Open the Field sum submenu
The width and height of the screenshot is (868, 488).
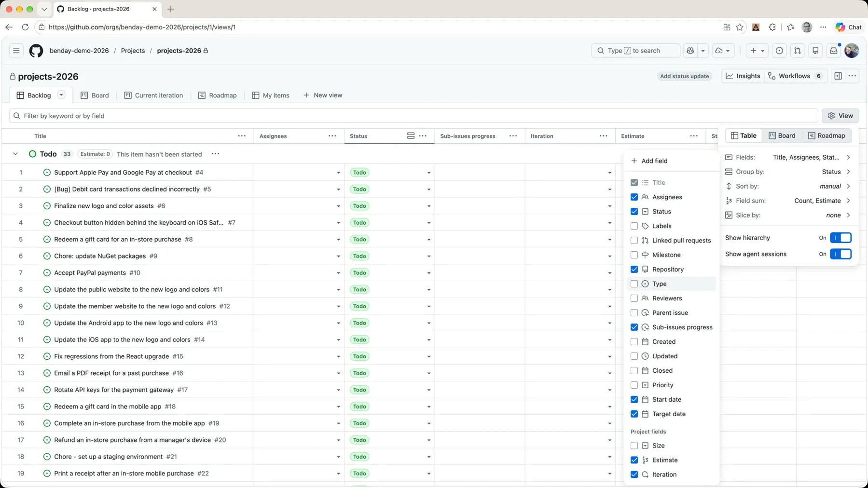click(x=788, y=201)
